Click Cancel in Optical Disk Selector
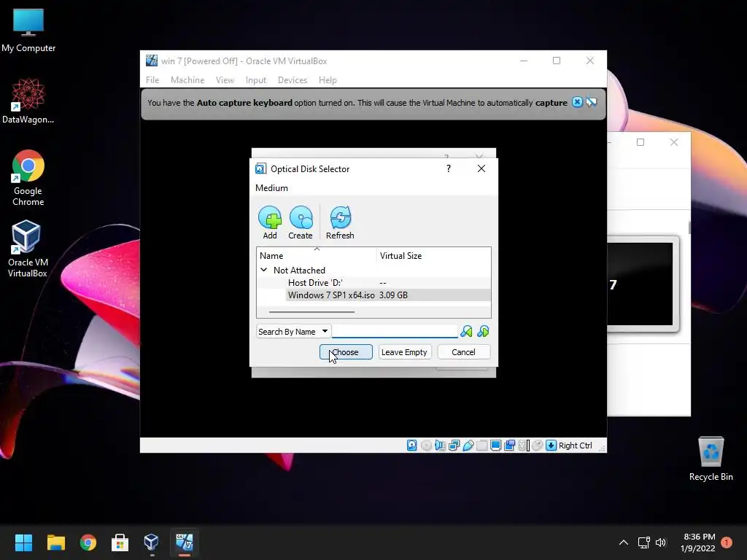 coord(463,352)
